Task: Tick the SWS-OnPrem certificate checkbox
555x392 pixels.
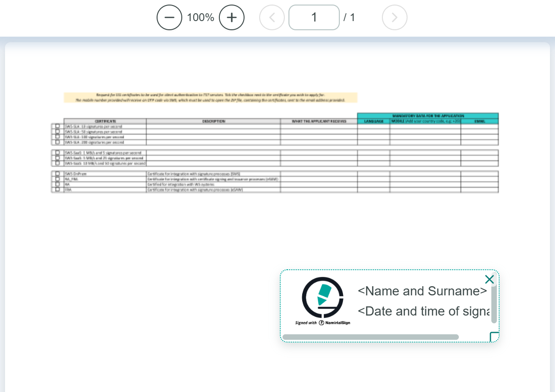Action: (58, 174)
